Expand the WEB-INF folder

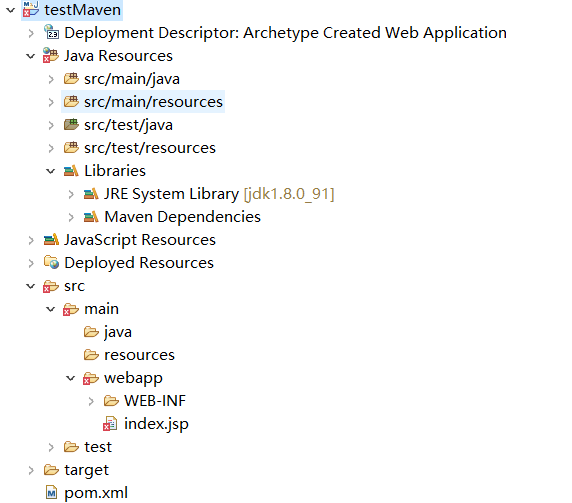(x=91, y=401)
